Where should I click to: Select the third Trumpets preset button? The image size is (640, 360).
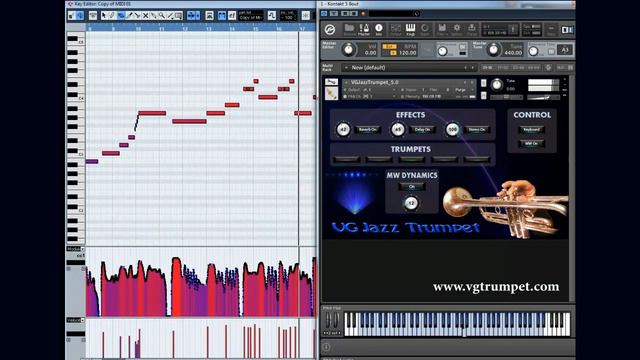(x=412, y=160)
